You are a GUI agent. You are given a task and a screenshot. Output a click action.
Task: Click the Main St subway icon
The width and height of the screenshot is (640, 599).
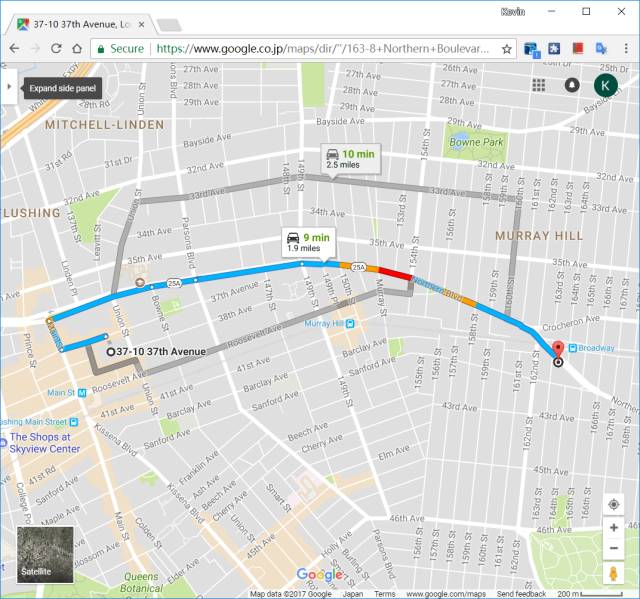[x=82, y=393]
